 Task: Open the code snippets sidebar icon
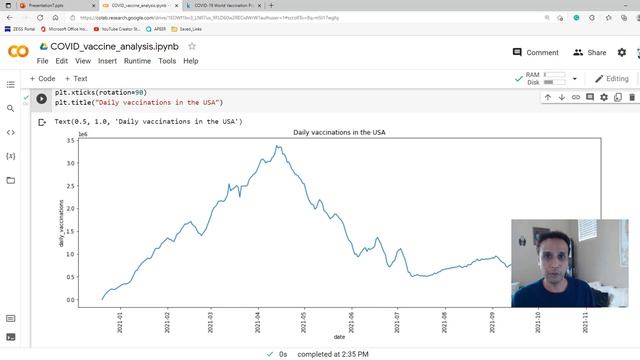pos(11,132)
